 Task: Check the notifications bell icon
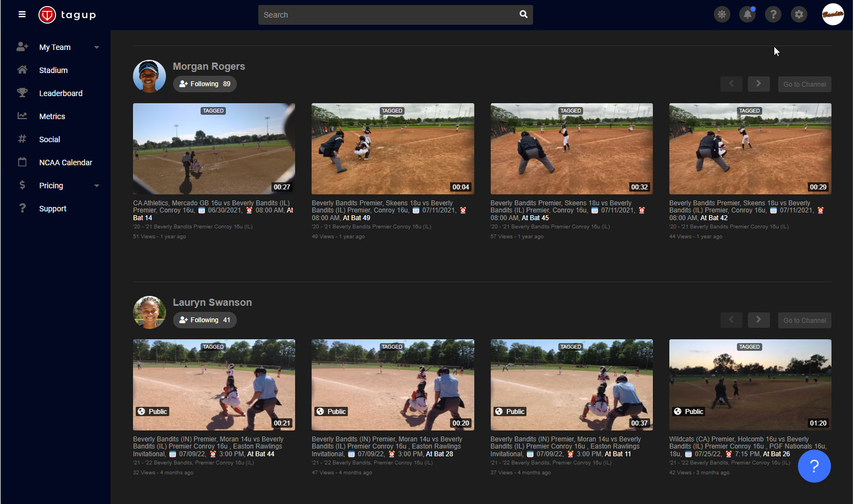[x=747, y=14]
